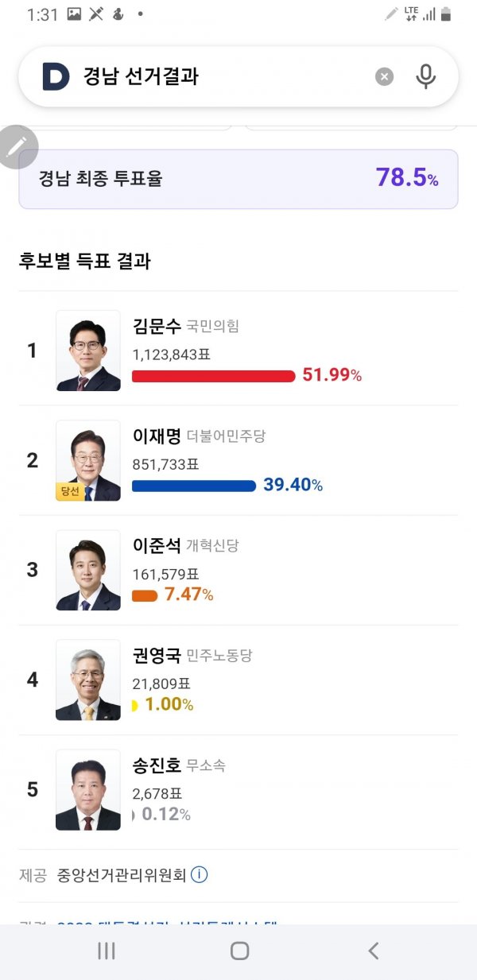Start voice search with microphone icon
Image resolution: width=477 pixels, height=980 pixels.
[x=426, y=76]
